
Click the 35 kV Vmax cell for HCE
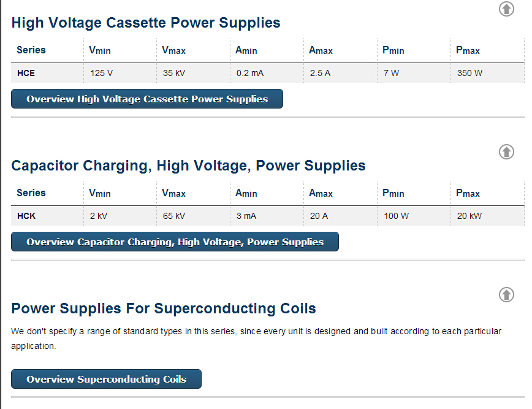click(x=174, y=73)
